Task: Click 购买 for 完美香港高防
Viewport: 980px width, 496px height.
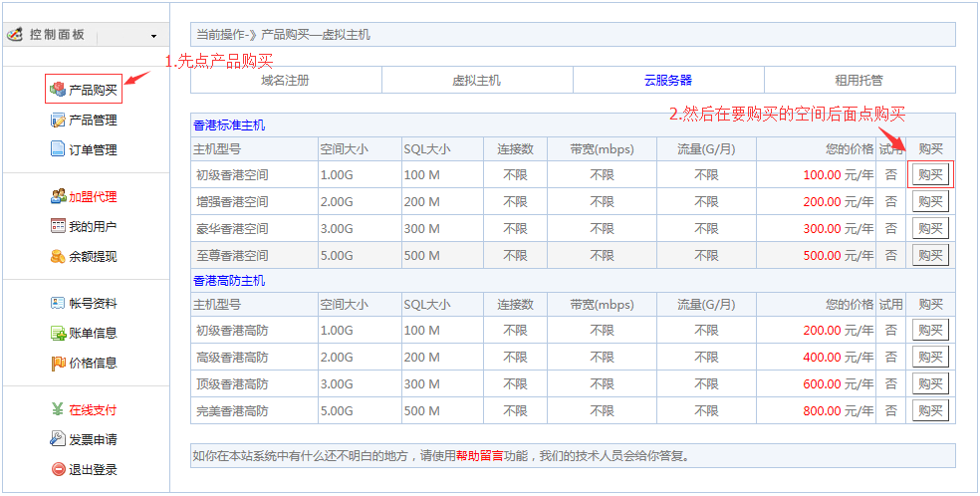Action: pos(930,410)
